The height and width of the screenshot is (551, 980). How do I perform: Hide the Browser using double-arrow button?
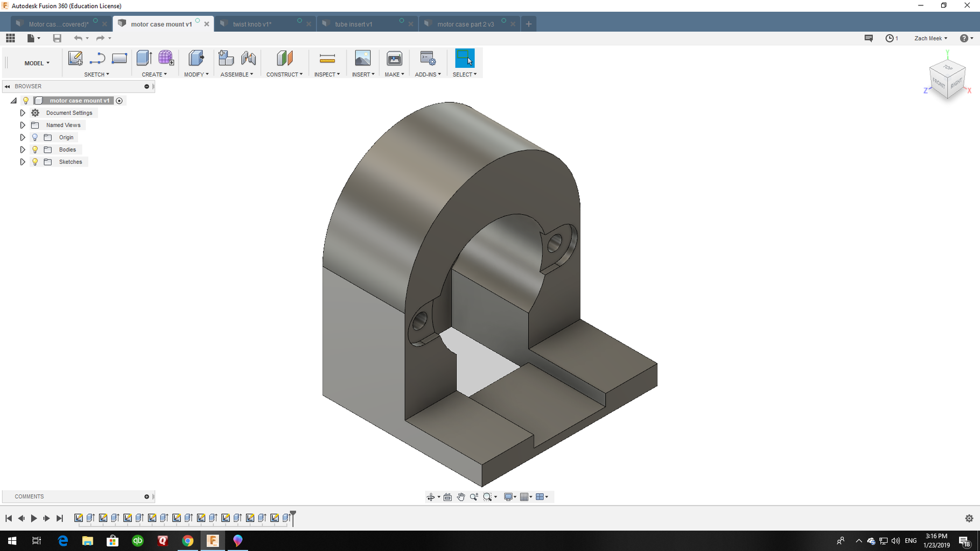(8, 86)
